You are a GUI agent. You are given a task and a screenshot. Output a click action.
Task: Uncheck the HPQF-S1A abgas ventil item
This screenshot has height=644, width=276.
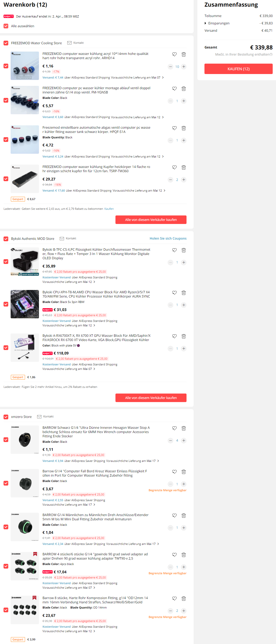point(6,140)
